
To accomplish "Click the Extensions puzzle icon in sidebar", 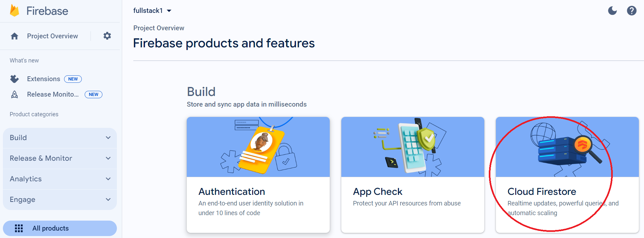I will click(14, 79).
